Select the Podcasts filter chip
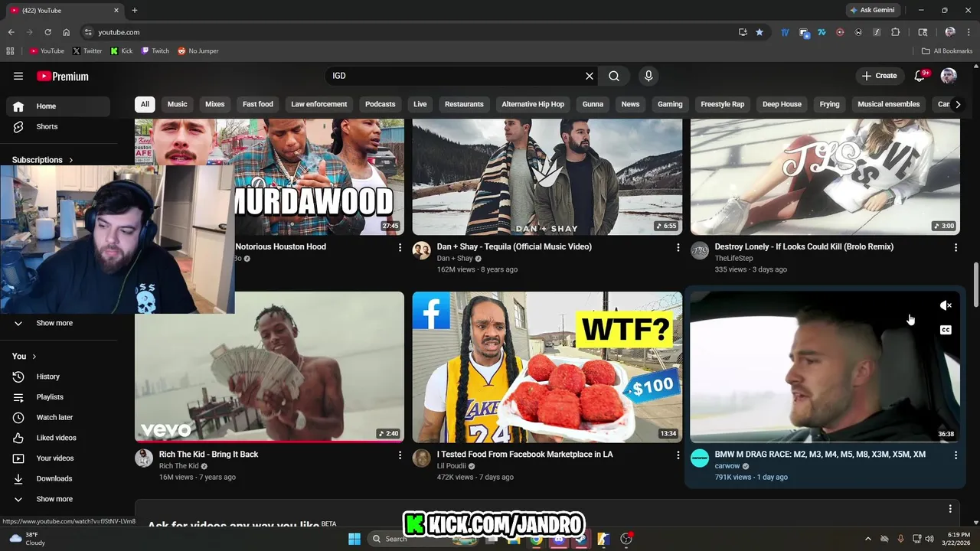Image resolution: width=980 pixels, height=551 pixels. (381, 104)
